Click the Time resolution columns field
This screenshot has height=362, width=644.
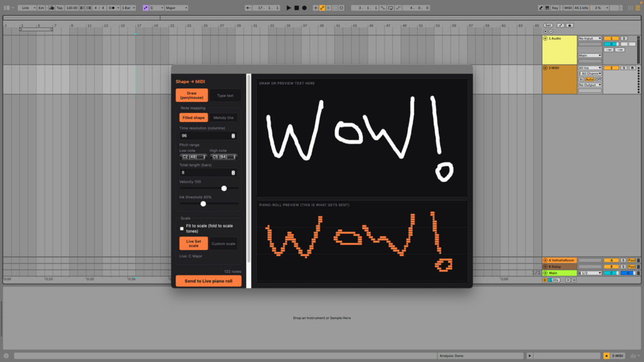click(x=208, y=135)
